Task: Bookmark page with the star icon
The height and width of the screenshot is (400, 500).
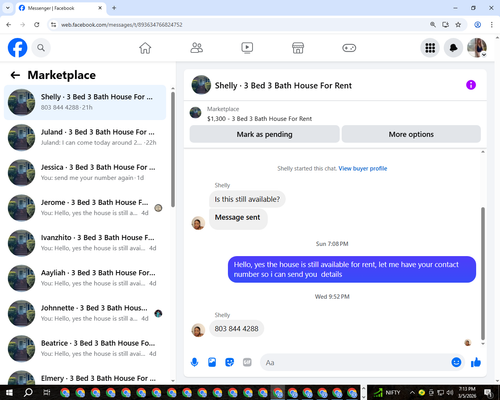Action: pos(458,25)
